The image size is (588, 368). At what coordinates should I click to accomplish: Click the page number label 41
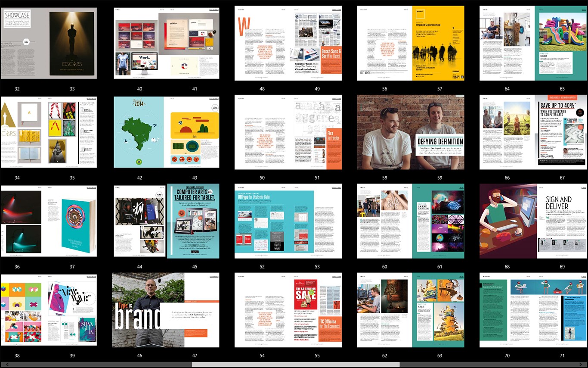click(x=195, y=89)
